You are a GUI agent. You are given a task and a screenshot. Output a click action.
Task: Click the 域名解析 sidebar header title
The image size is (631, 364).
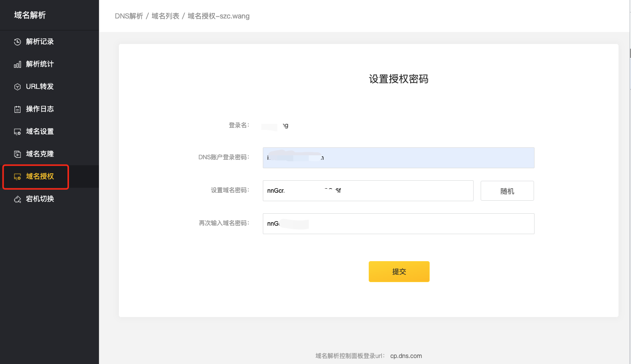point(30,15)
